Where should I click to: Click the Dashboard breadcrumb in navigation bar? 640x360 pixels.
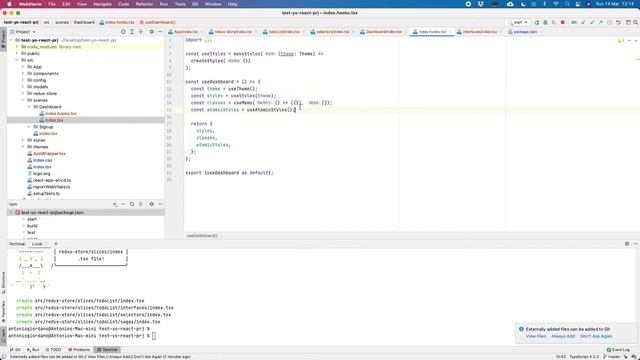(84, 22)
